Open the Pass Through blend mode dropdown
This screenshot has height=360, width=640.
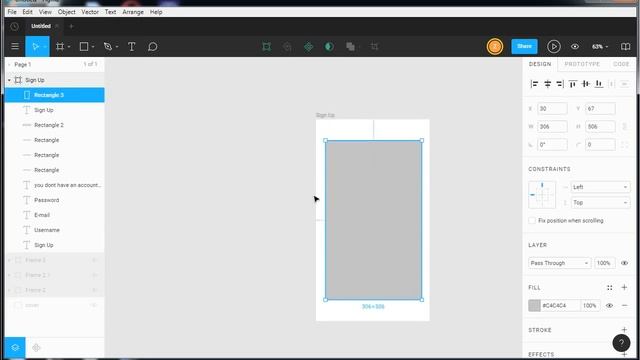[x=559, y=263]
